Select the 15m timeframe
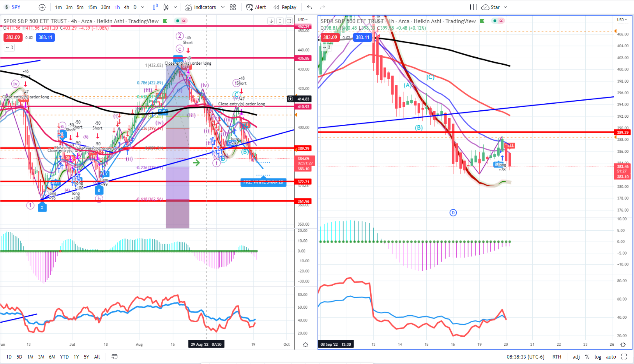 [92, 7]
